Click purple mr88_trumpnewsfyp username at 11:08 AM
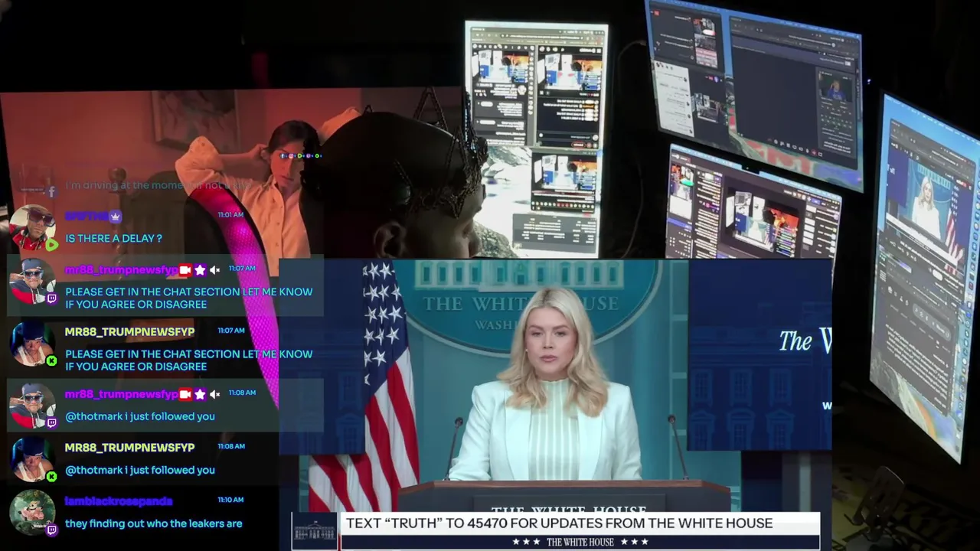 click(121, 394)
